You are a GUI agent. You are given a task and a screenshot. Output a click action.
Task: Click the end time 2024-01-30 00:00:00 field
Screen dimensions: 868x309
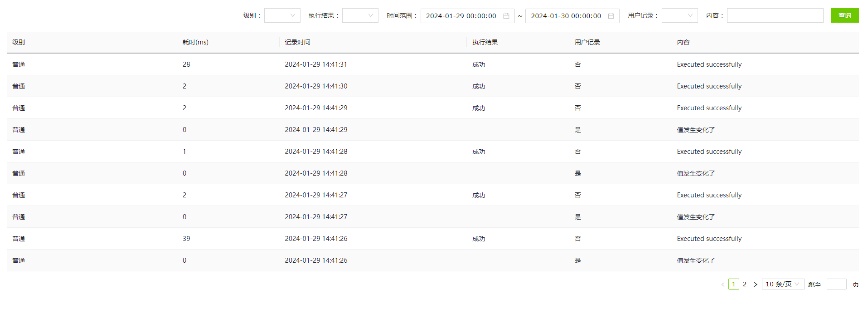click(x=566, y=16)
